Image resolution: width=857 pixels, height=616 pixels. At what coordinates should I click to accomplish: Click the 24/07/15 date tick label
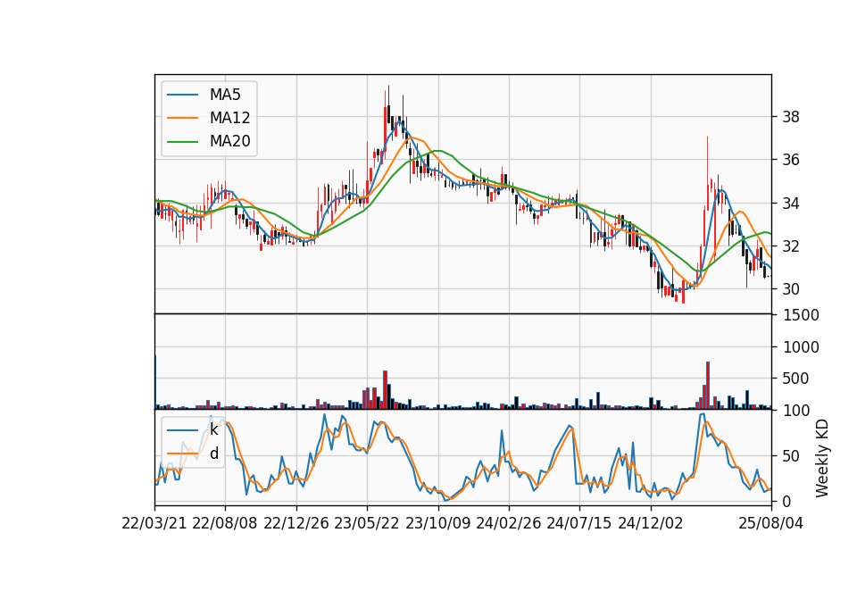coord(579,523)
